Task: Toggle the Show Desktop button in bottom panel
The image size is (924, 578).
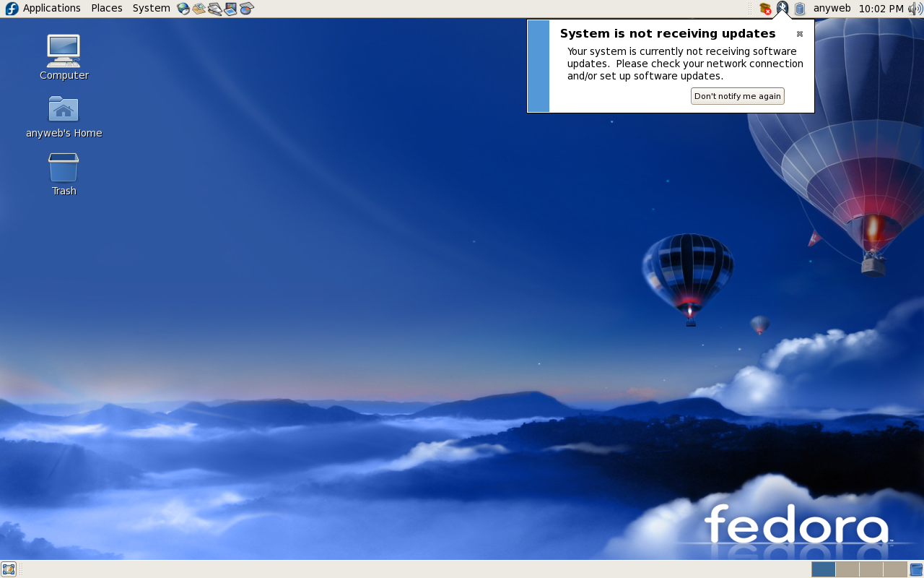Action: tap(9, 569)
